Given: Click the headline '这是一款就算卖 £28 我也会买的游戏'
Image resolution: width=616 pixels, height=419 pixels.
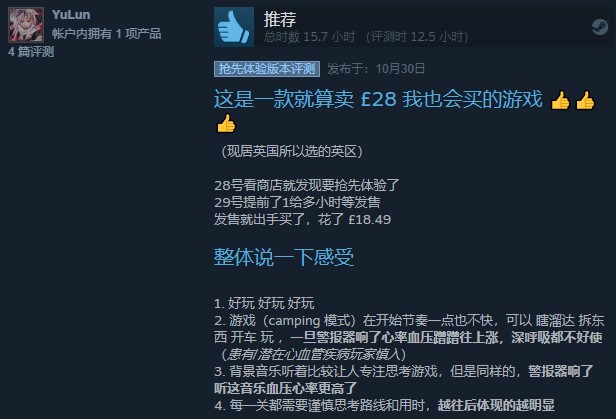Looking at the screenshot, I should pos(378,99).
